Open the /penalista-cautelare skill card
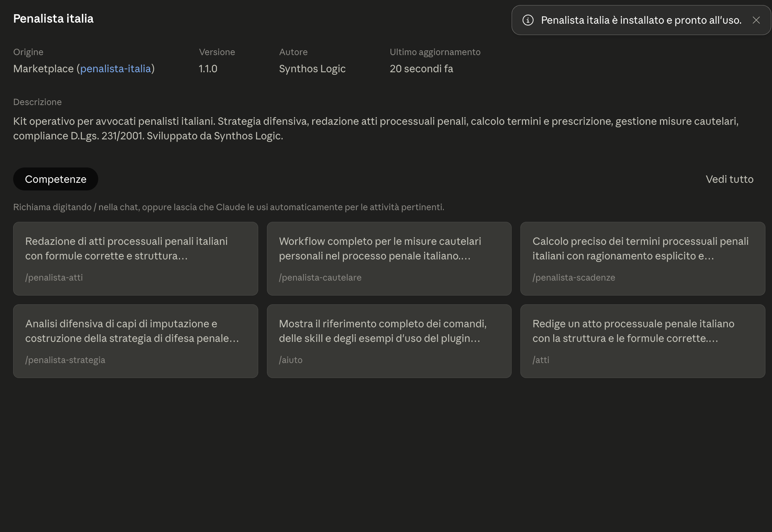The image size is (772, 532). 389,259
